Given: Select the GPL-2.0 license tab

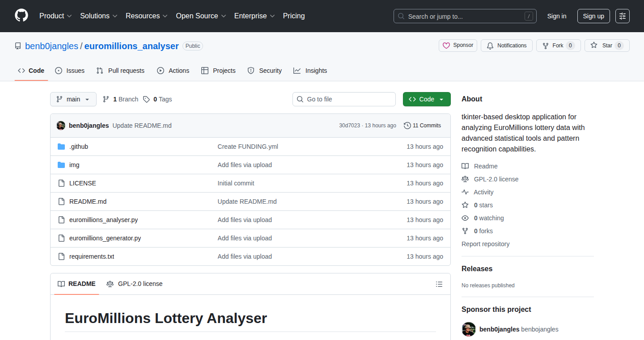Looking at the screenshot, I should pos(135,284).
